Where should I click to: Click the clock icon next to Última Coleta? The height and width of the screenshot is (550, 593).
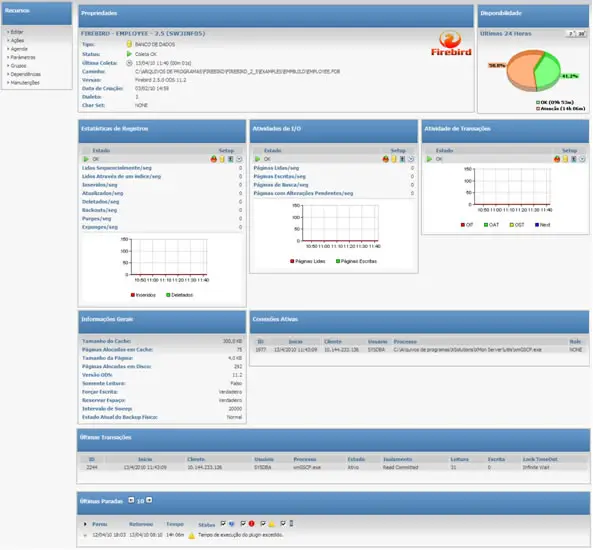tap(129, 63)
